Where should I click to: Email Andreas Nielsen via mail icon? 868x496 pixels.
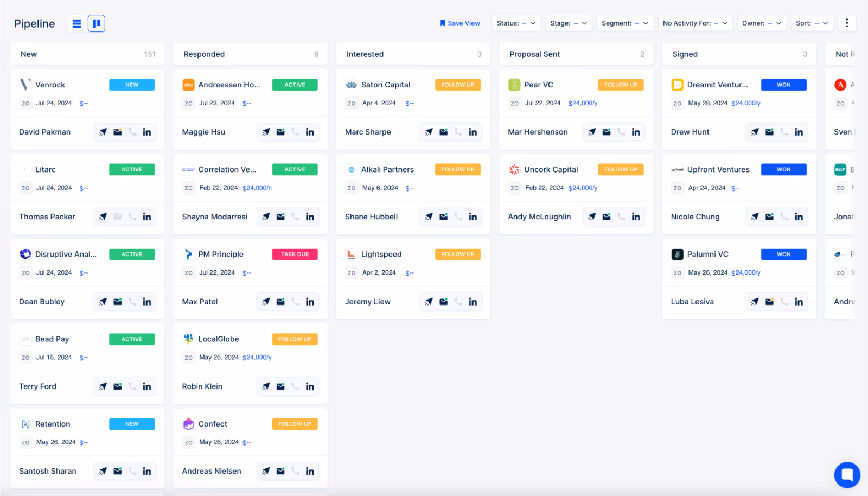coord(280,471)
